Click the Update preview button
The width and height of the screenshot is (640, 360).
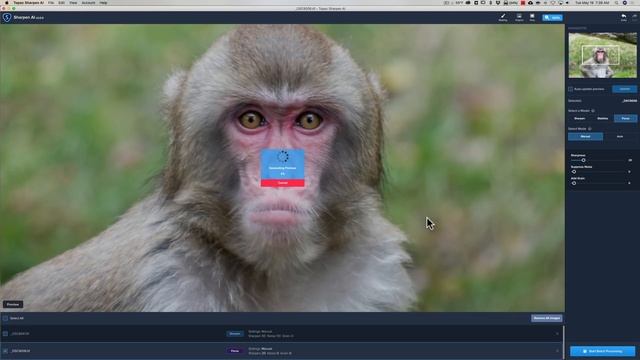(624, 89)
